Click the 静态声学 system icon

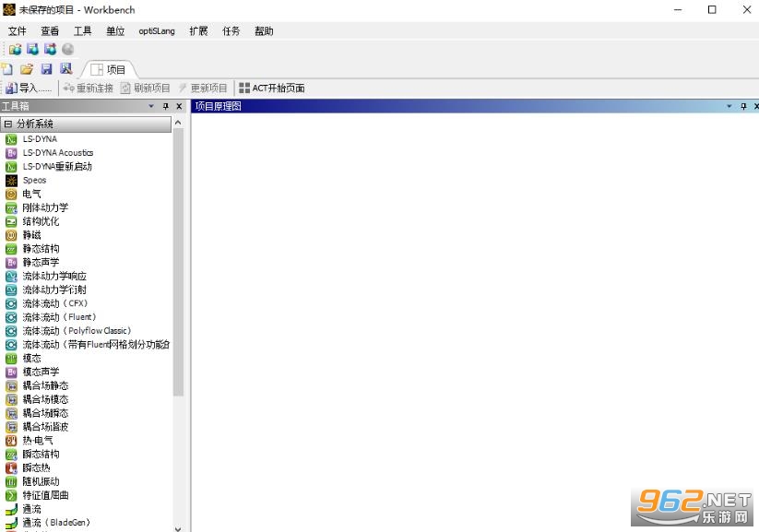point(11,263)
